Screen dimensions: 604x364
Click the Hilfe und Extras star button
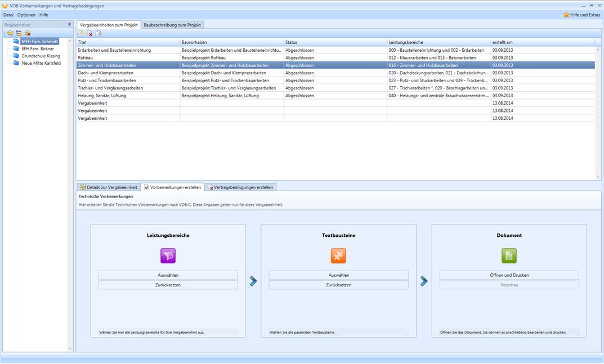point(581,15)
